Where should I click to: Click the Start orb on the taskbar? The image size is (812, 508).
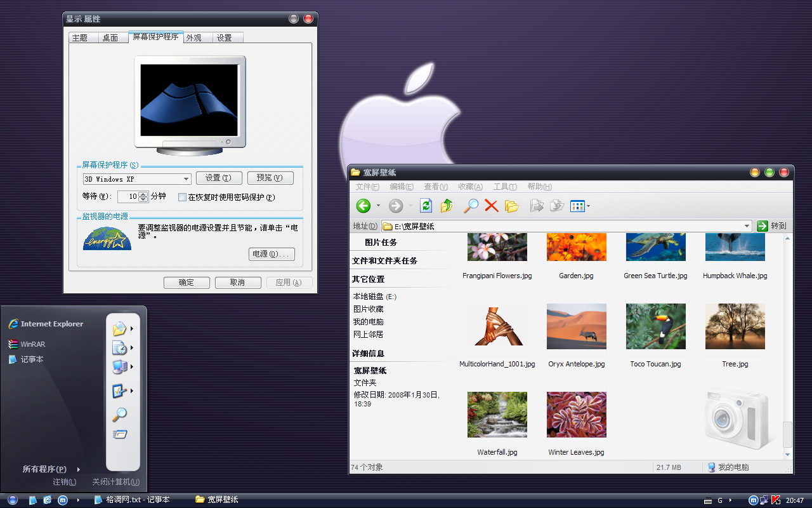tap(13, 500)
